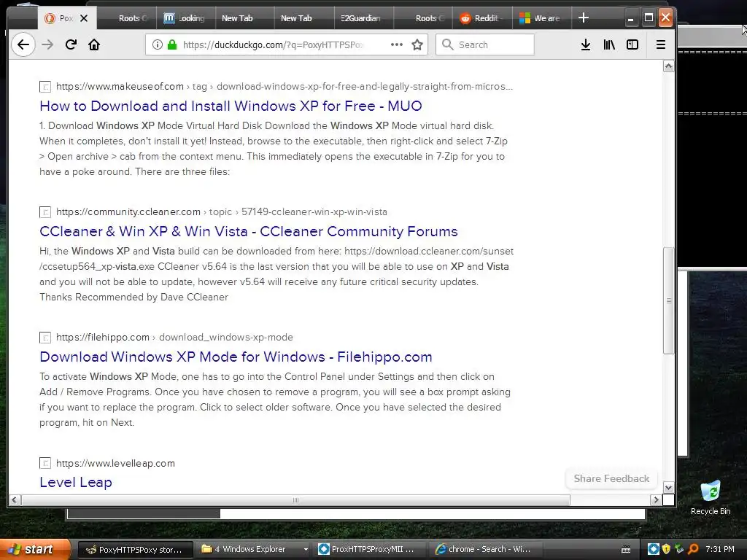The width and height of the screenshot is (747, 560).
Task: Bookmark this page with the star
Action: click(x=417, y=44)
